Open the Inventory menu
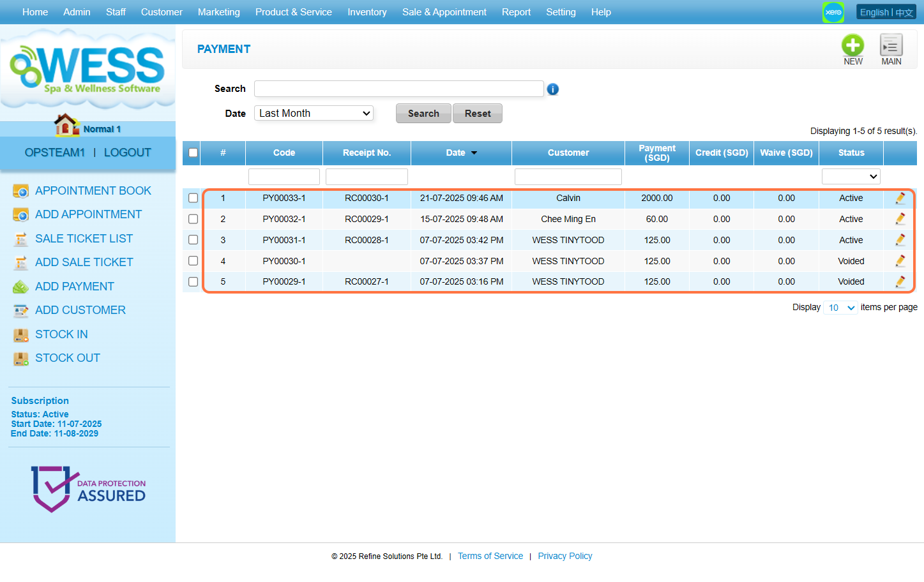924x582 pixels. (x=367, y=12)
